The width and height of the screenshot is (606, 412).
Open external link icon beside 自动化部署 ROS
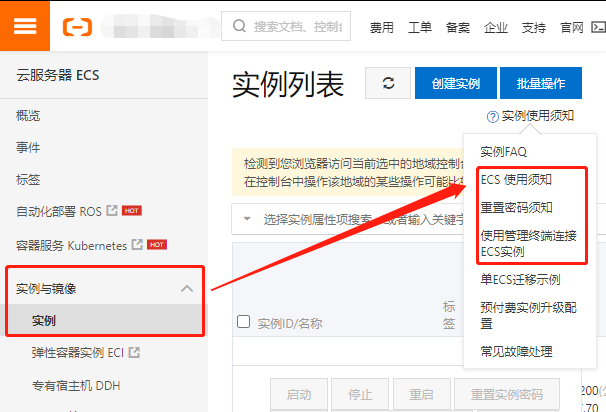pyautogui.click(x=112, y=211)
